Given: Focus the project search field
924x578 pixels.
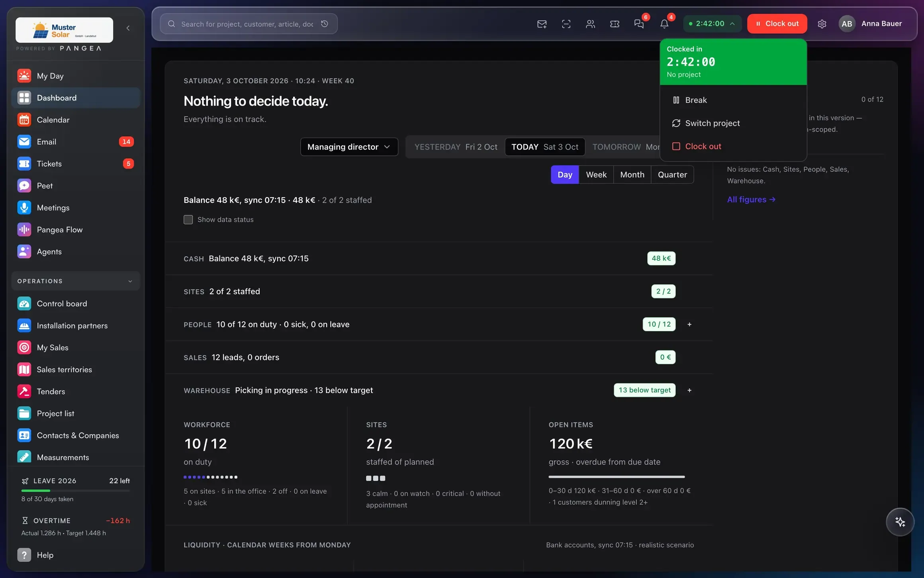Looking at the screenshot, I should pos(247,24).
